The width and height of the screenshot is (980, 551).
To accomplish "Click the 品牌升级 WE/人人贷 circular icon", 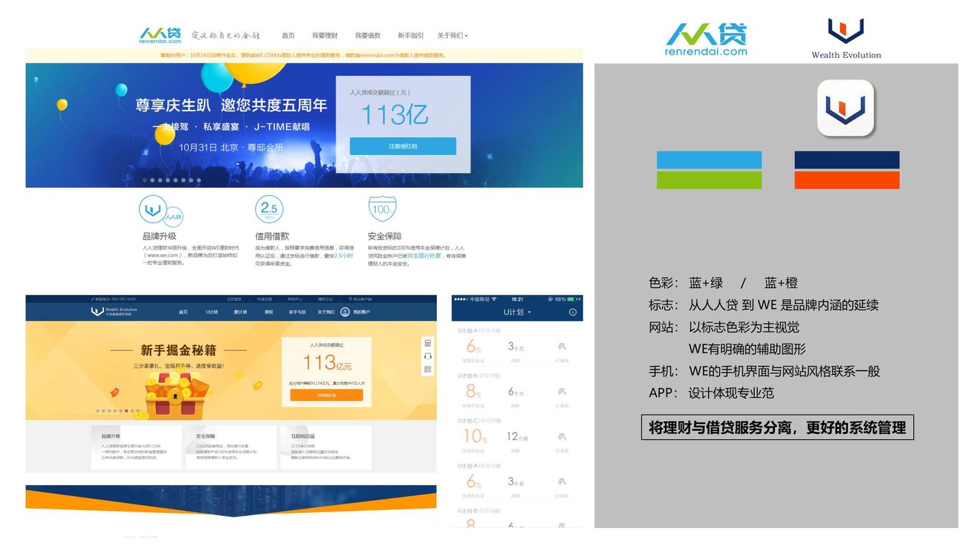I will pyautogui.click(x=161, y=210).
